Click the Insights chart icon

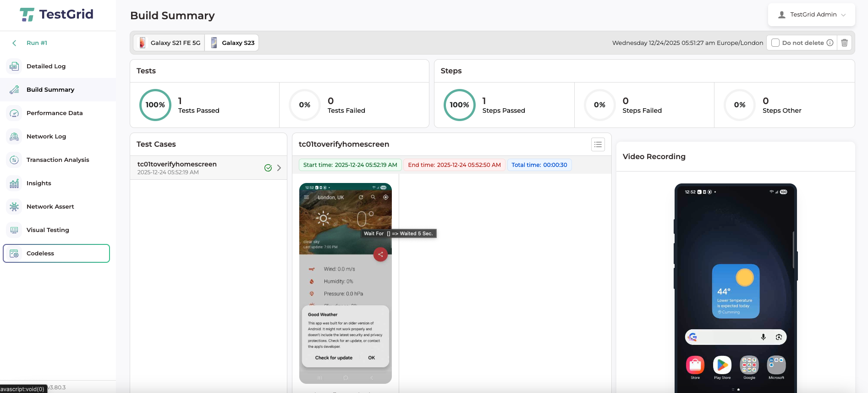click(x=14, y=183)
